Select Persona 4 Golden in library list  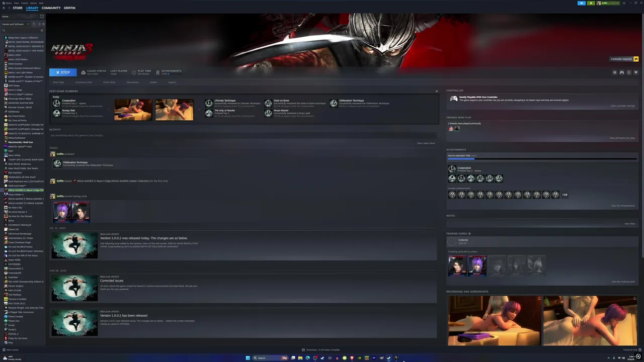pyautogui.click(x=17, y=299)
